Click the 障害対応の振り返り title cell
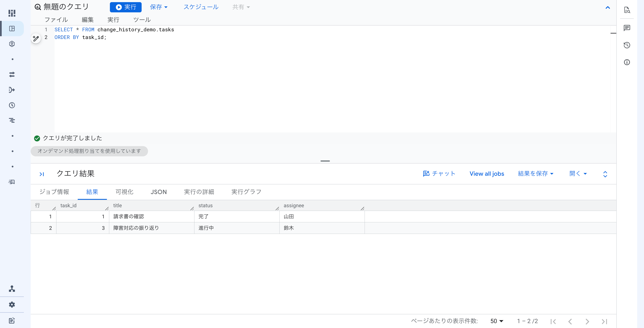The image size is (644, 328). 151,228
